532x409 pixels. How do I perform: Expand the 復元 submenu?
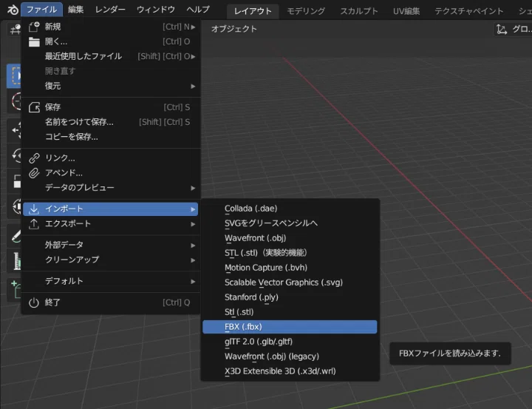pyautogui.click(x=111, y=86)
